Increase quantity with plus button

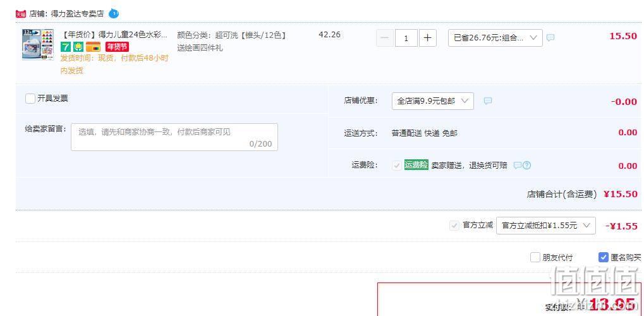pyautogui.click(x=428, y=38)
